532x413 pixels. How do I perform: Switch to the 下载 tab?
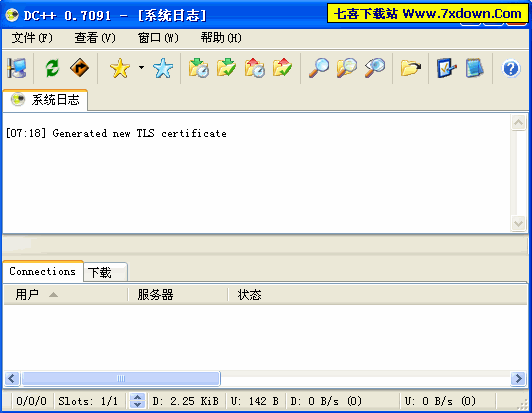click(106, 272)
